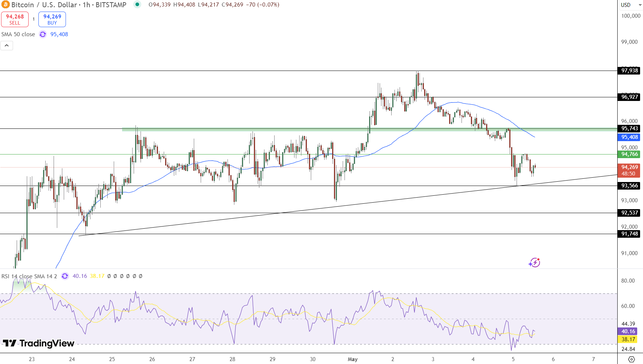Click the May date label on time axis
643x364 pixels.
pos(352,359)
